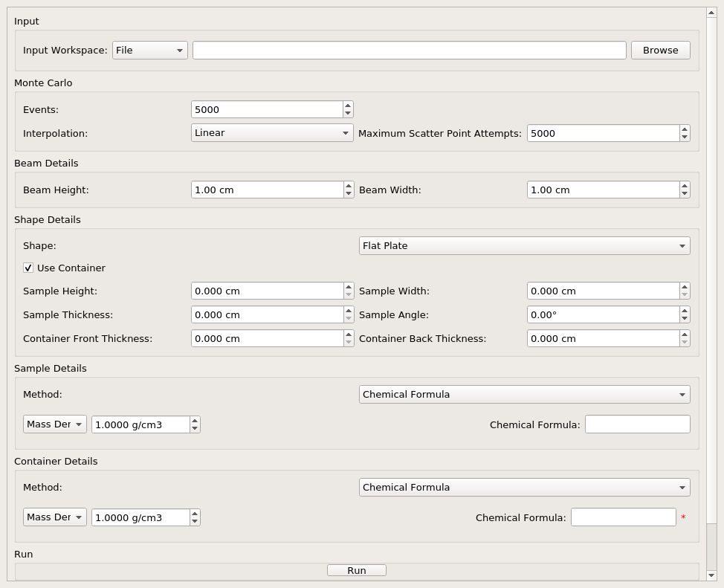Decrement Beam Width with down arrow
This screenshot has width=724, height=588.
point(685,194)
